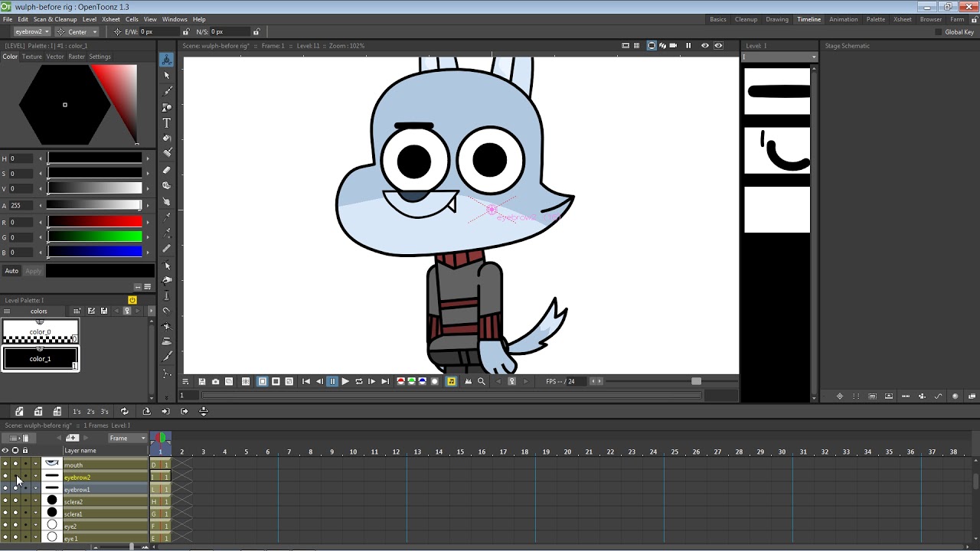Click the 2's reframe button
This screenshot has width=980, height=551.
pos(90,412)
